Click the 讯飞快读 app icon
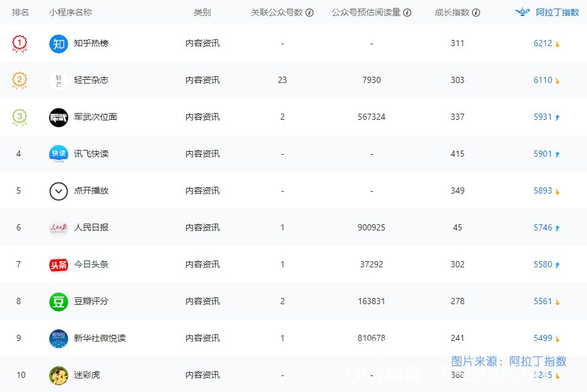This screenshot has height=392, width=587. point(58,154)
